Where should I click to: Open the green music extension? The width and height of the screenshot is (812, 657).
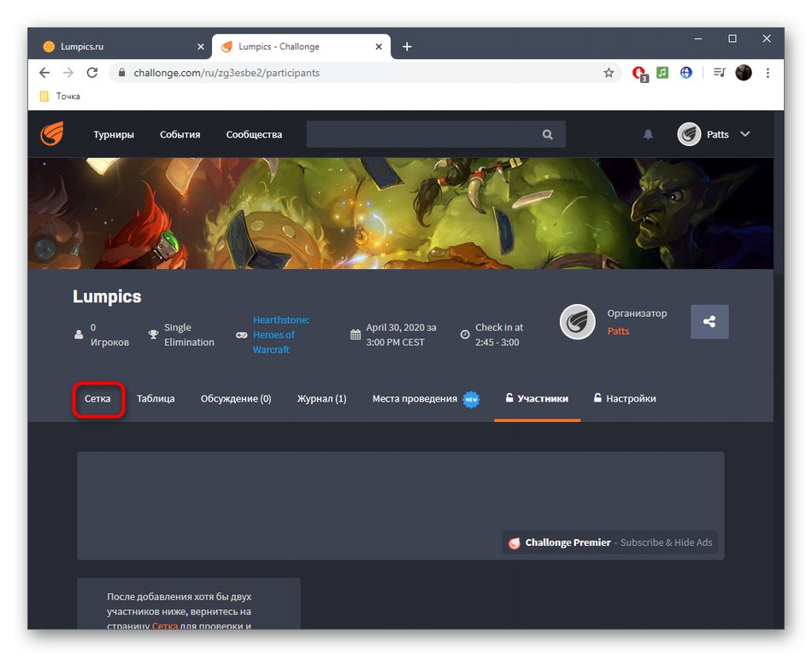point(662,73)
